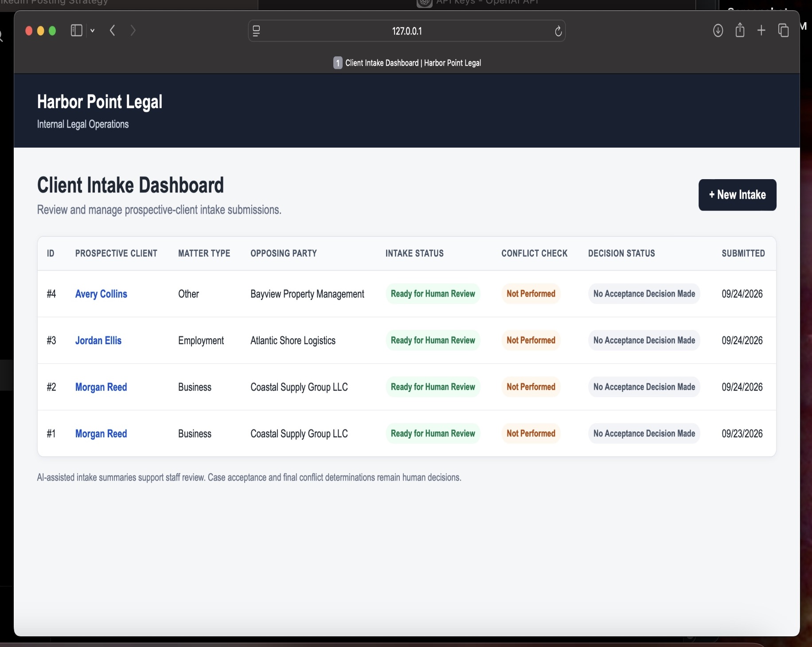Click Atlantic Shore Logistics cell
The height and width of the screenshot is (647, 812).
click(293, 341)
